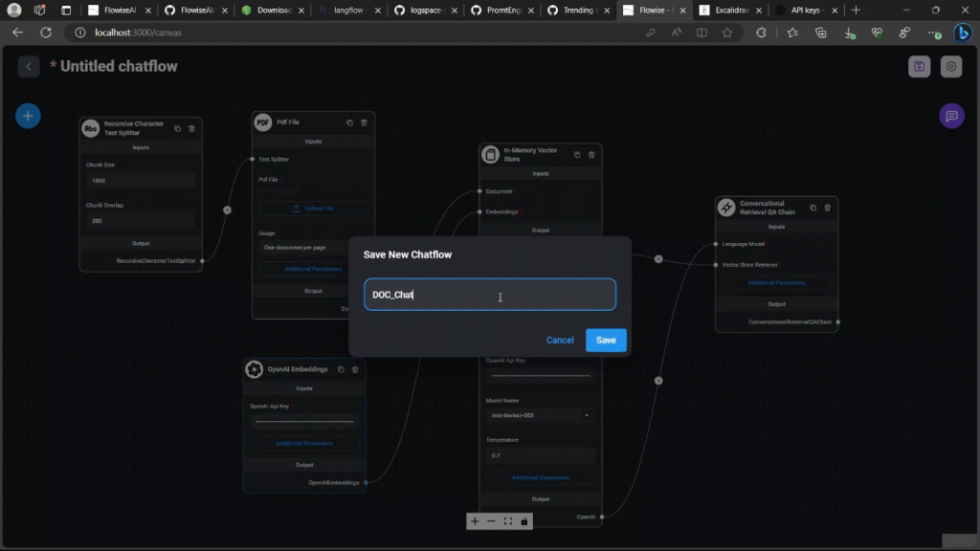Image resolution: width=980 pixels, height=551 pixels.
Task: Open OpenAI Embeddings Additional Parameters
Action: [x=304, y=443]
